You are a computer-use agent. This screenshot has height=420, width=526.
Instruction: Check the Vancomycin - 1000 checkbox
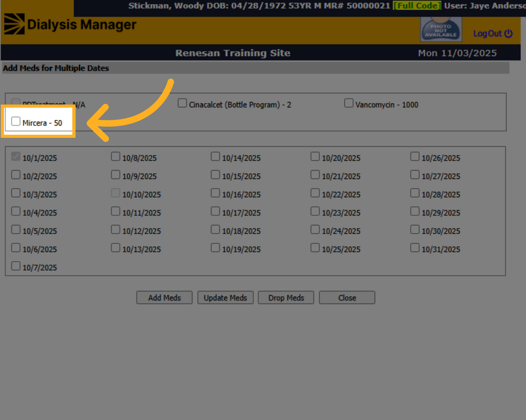click(349, 103)
